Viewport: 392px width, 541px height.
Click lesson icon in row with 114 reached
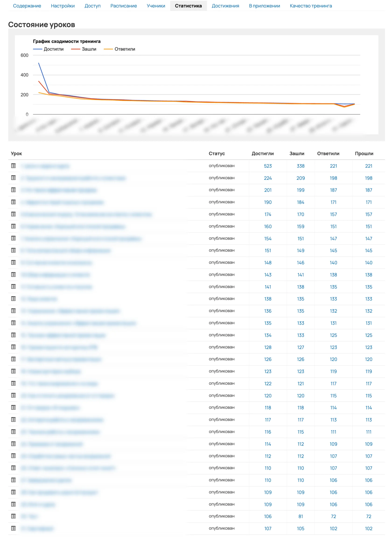point(13,444)
